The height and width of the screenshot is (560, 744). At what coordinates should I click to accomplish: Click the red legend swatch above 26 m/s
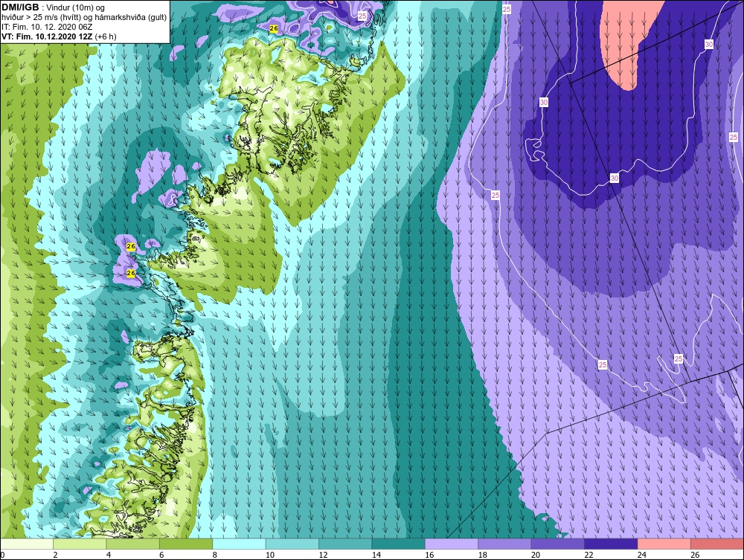coord(717,544)
